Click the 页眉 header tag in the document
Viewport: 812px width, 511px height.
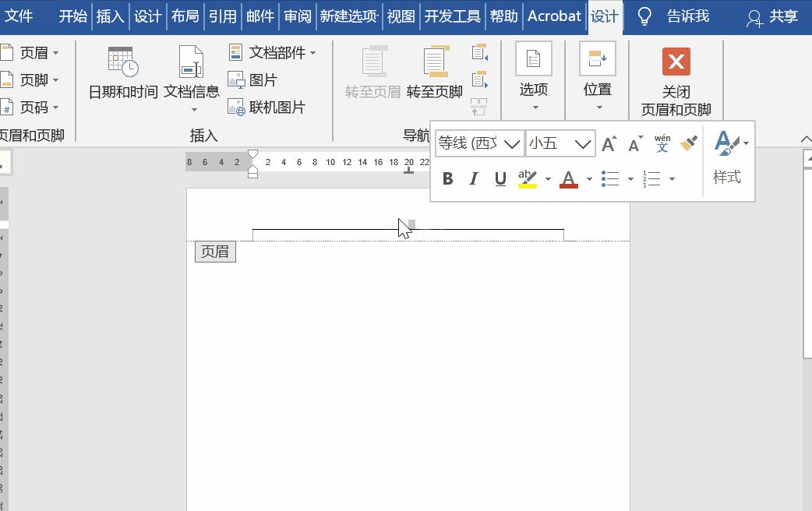click(x=214, y=251)
